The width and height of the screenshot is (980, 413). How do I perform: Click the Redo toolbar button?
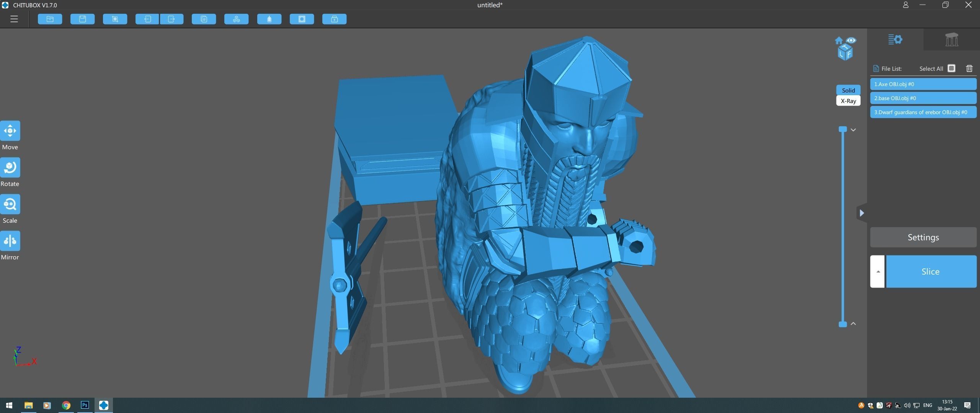[171, 19]
